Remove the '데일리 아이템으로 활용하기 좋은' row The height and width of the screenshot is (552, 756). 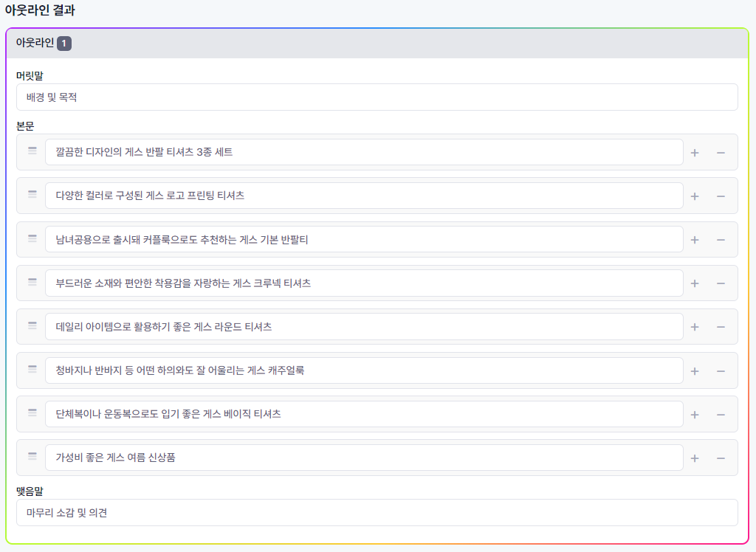pos(721,327)
